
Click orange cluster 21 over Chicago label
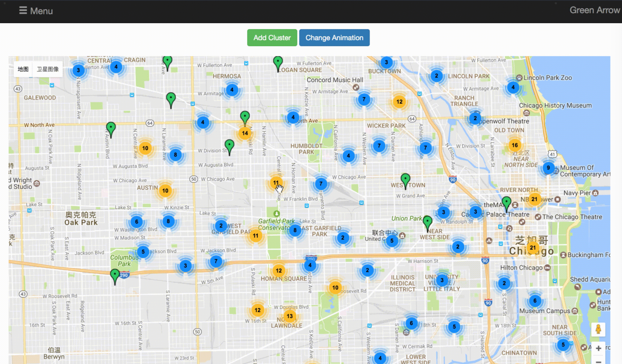coord(532,248)
